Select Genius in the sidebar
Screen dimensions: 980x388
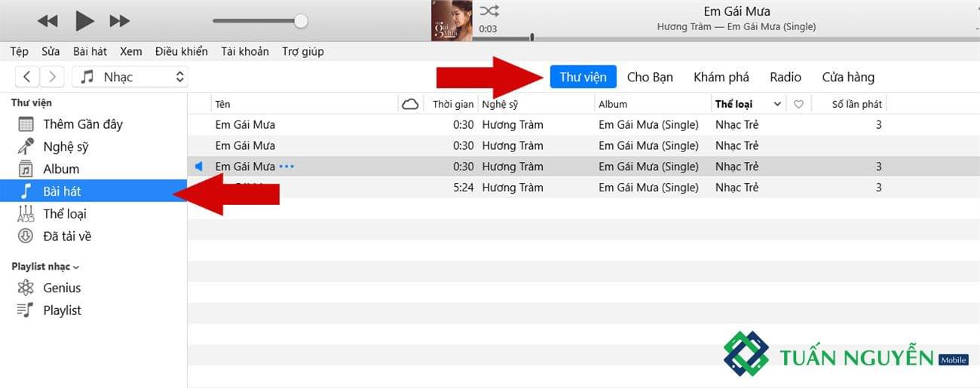[x=61, y=288]
